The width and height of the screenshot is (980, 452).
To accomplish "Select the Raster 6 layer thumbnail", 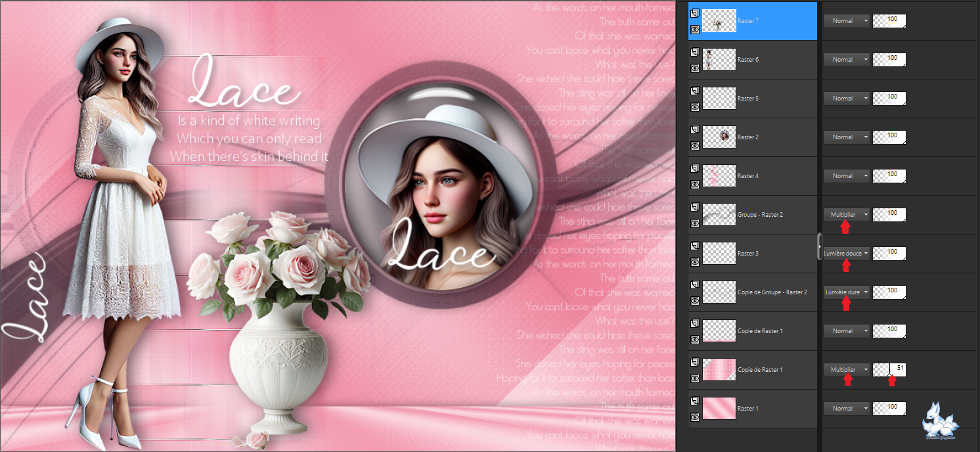I will 719,60.
